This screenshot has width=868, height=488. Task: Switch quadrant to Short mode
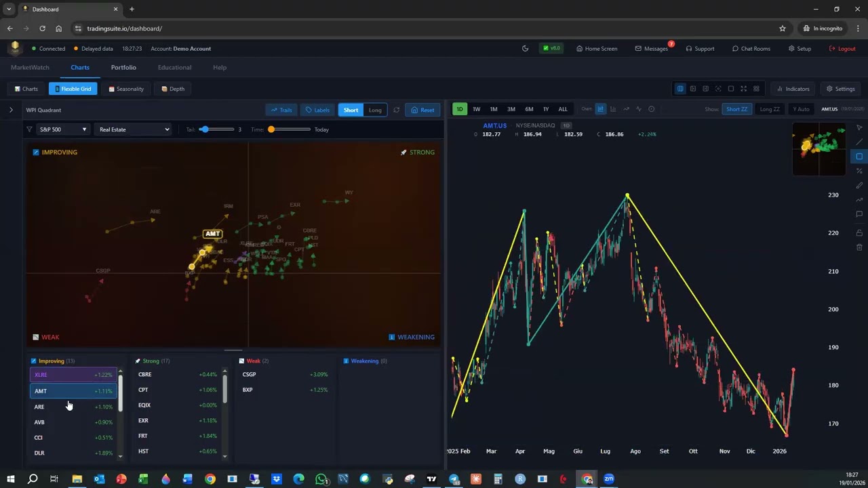351,110
